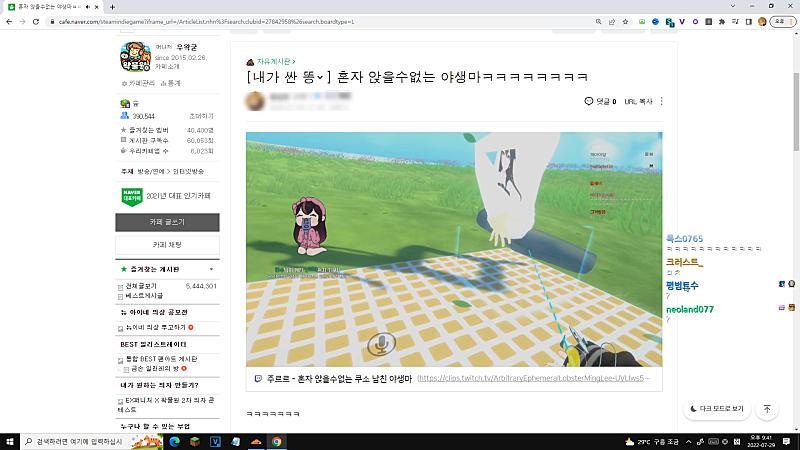Screen dimensions: 800x450
Task: Click URL 복사 to copy link
Action: [x=638, y=102]
